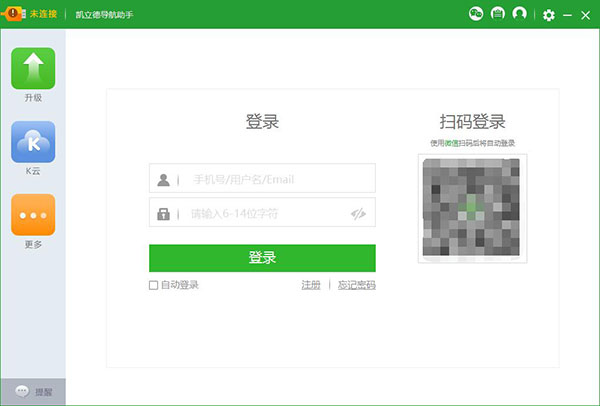Screen dimensions: 600x406
Task: Open the K云 cloud module
Action: click(x=33, y=142)
